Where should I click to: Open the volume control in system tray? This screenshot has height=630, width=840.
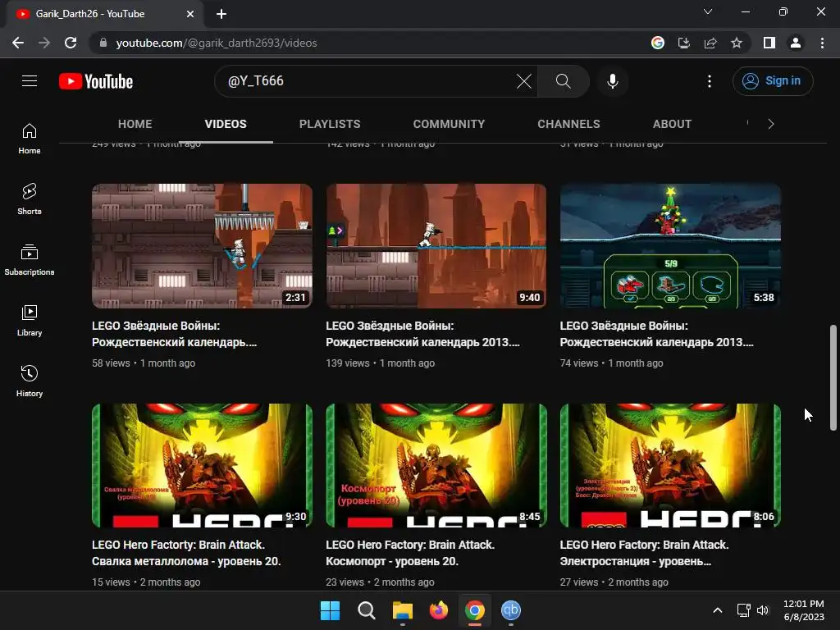coord(763,610)
